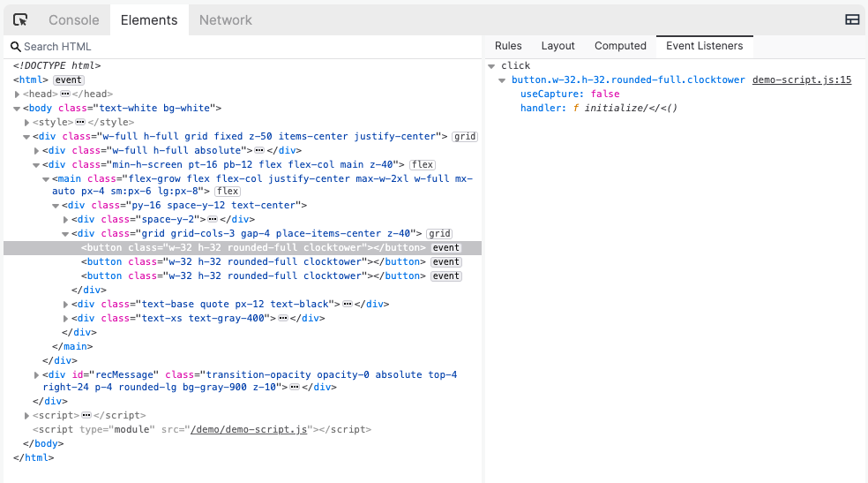The height and width of the screenshot is (483, 868).
Task: Toggle flex badge on main element
Action: [x=228, y=191]
